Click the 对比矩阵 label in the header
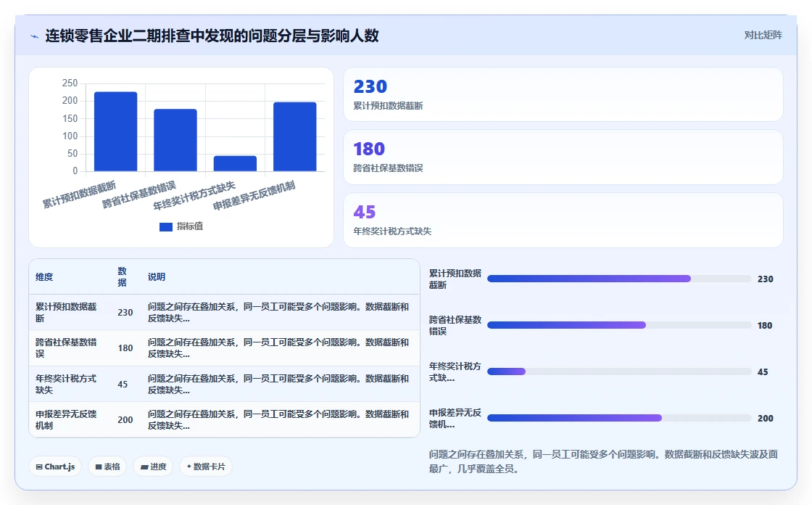The height and width of the screenshot is (505, 812). tap(763, 36)
